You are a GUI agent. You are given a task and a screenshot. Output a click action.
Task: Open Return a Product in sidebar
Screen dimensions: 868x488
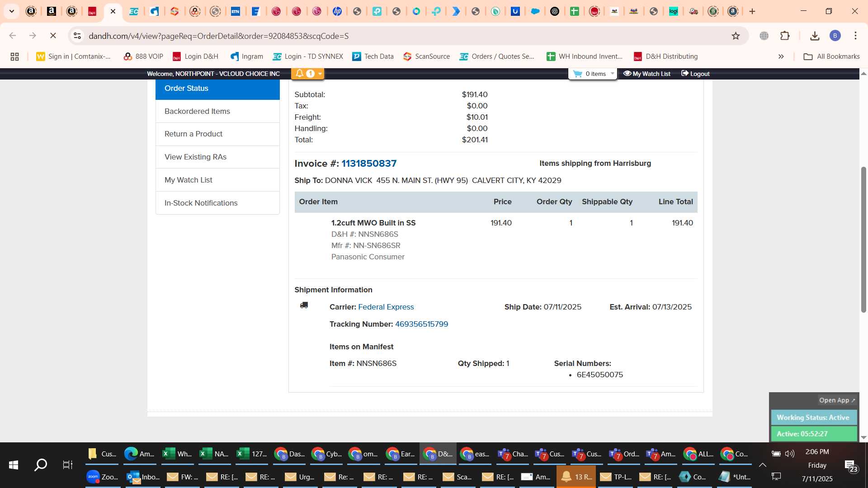tap(217, 134)
